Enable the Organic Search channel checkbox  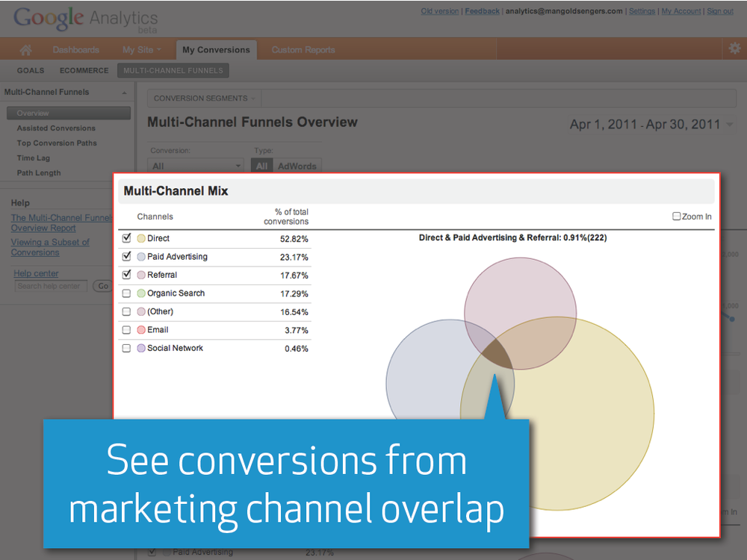[x=126, y=293]
